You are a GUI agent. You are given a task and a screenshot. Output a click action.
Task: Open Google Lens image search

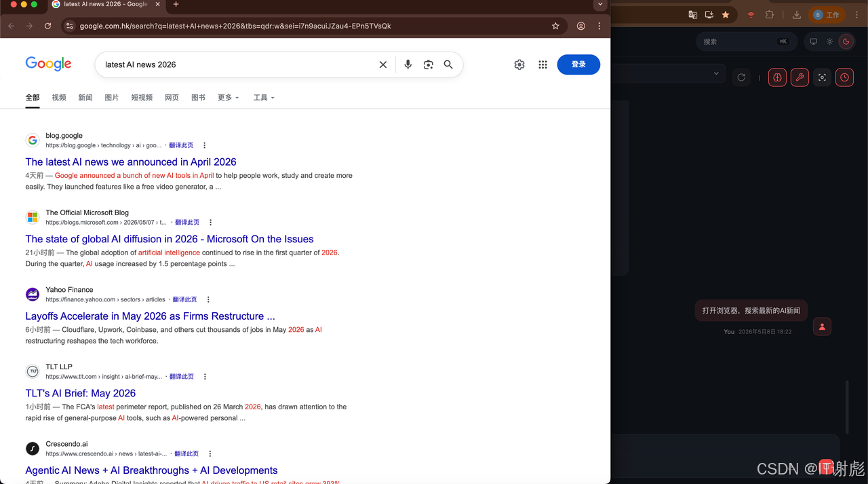428,64
